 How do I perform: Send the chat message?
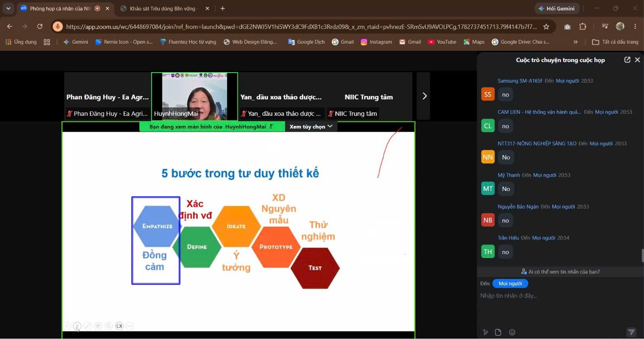(x=631, y=332)
